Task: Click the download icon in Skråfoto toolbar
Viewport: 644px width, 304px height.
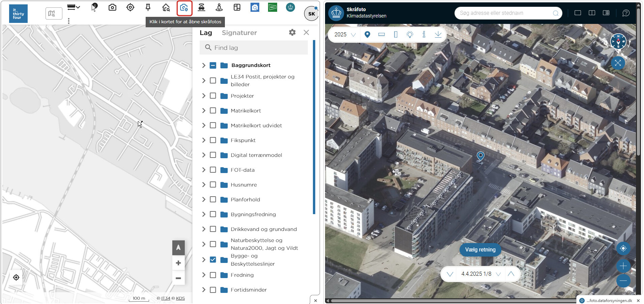Action: click(438, 34)
